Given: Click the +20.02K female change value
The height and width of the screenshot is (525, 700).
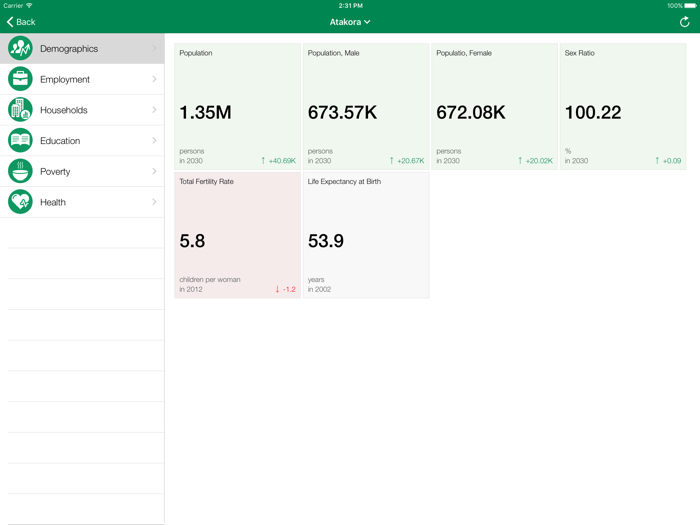Looking at the screenshot, I should (x=539, y=161).
